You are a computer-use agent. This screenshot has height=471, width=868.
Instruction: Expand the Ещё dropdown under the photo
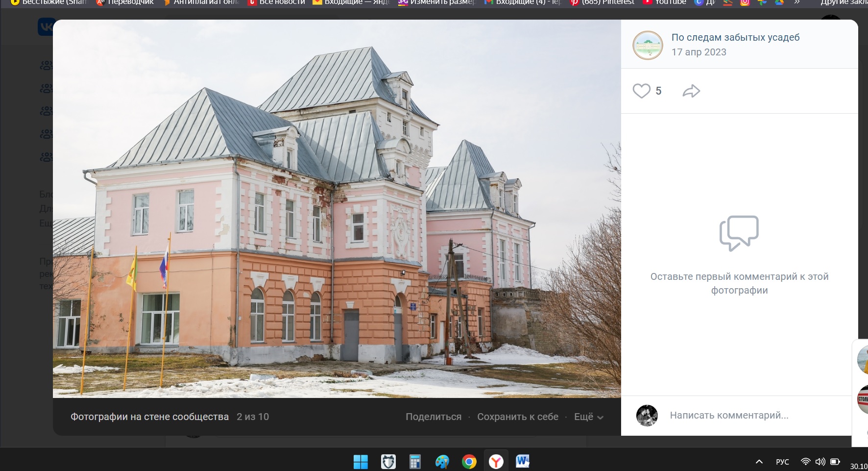(588, 417)
